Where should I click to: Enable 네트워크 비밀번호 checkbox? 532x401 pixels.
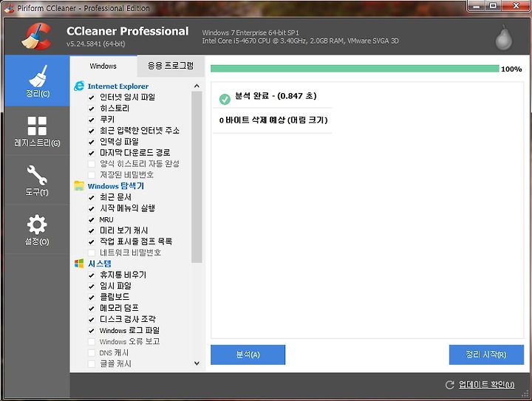(x=92, y=253)
